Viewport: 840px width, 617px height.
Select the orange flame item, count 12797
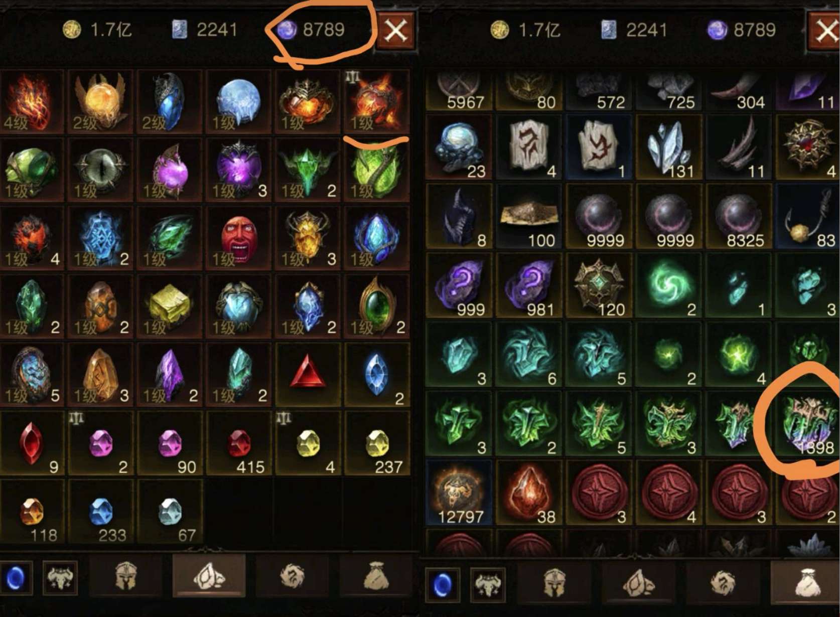pyautogui.click(x=459, y=494)
